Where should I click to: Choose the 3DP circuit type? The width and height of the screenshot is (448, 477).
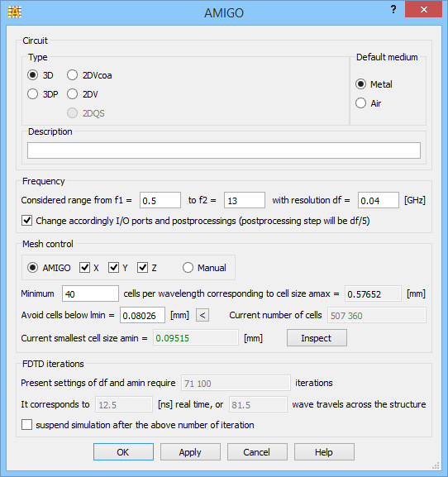[32, 94]
